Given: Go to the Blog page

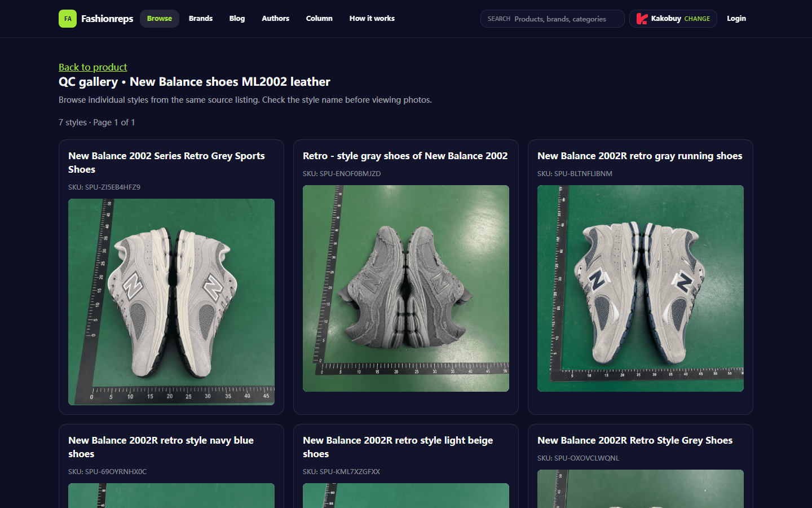Looking at the screenshot, I should click(x=237, y=19).
